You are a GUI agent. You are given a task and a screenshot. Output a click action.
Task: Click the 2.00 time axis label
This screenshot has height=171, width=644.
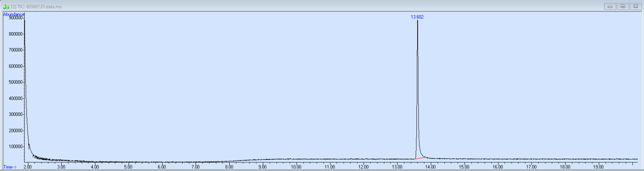pyautogui.click(x=28, y=167)
